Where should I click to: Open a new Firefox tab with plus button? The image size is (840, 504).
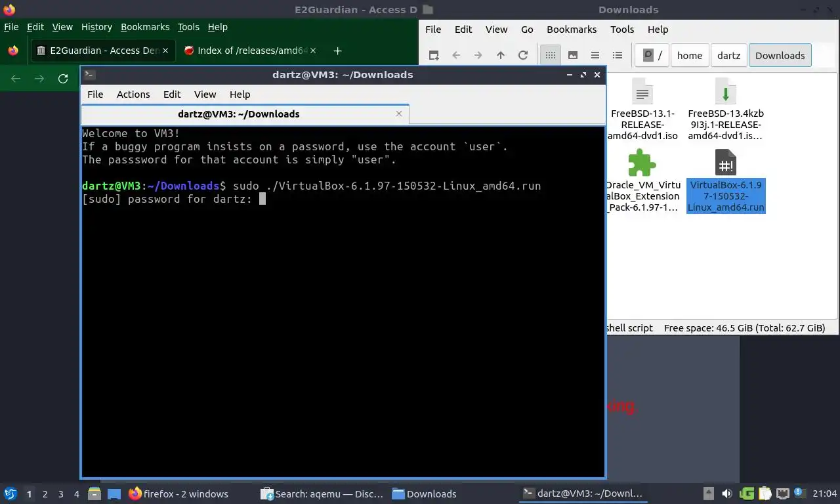pos(337,51)
